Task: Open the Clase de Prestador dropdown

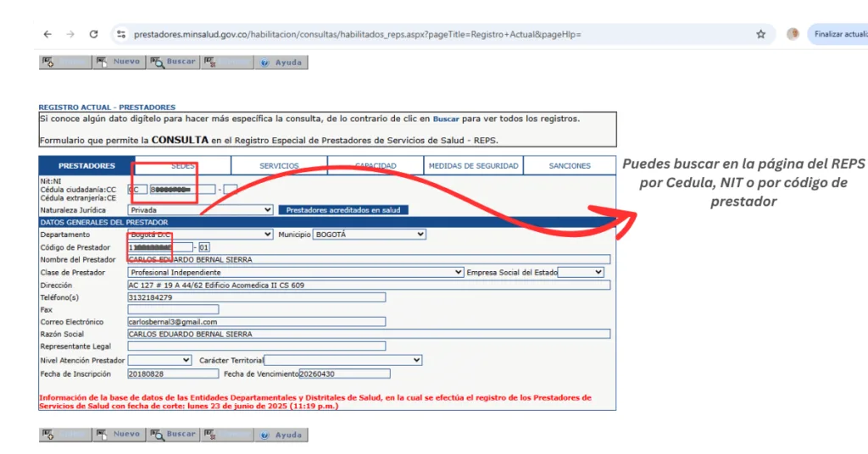Action: coord(295,273)
